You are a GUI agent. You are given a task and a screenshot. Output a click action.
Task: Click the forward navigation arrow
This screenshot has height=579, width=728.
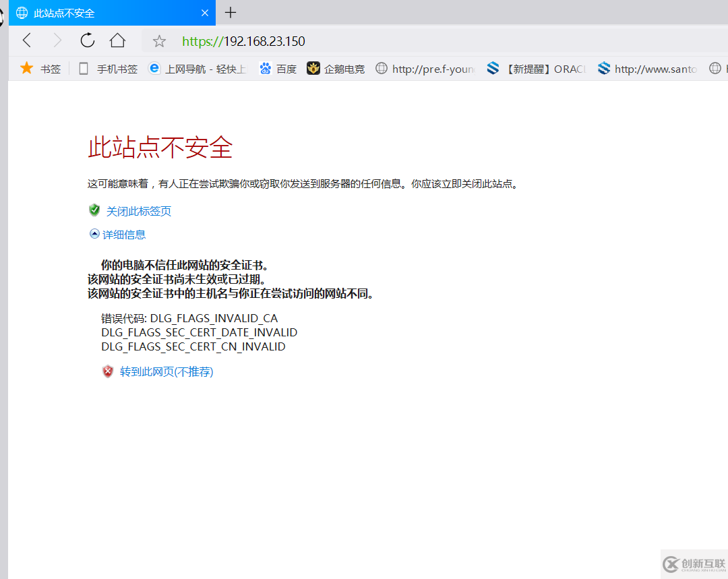click(57, 40)
